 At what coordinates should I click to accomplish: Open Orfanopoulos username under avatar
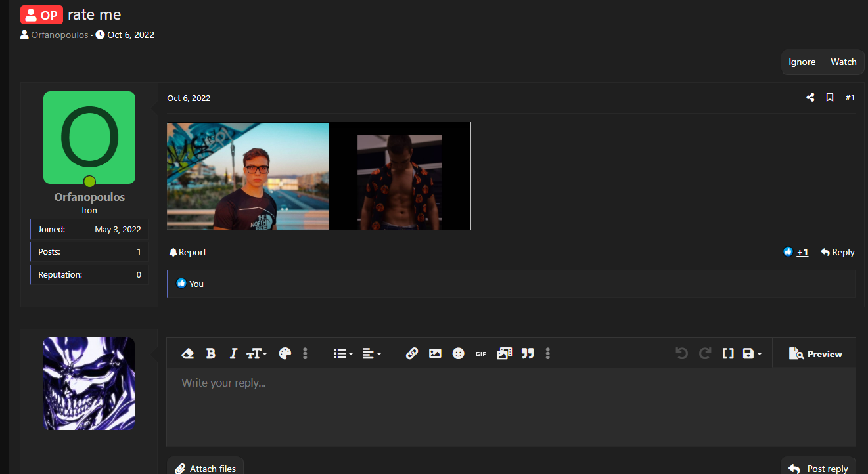pyautogui.click(x=89, y=197)
